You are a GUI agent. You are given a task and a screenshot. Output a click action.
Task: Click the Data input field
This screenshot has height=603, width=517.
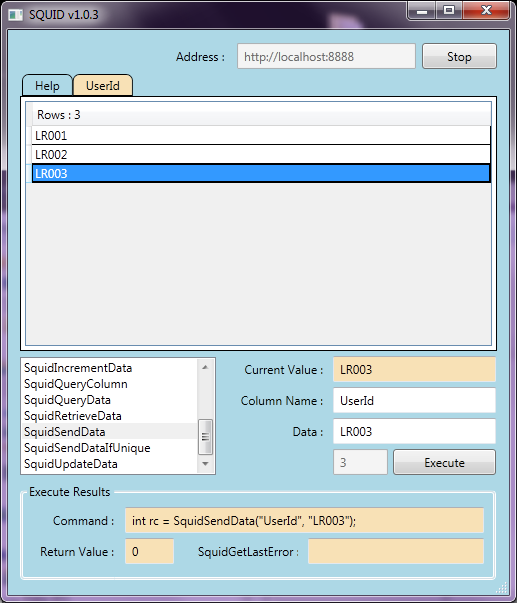tap(414, 431)
